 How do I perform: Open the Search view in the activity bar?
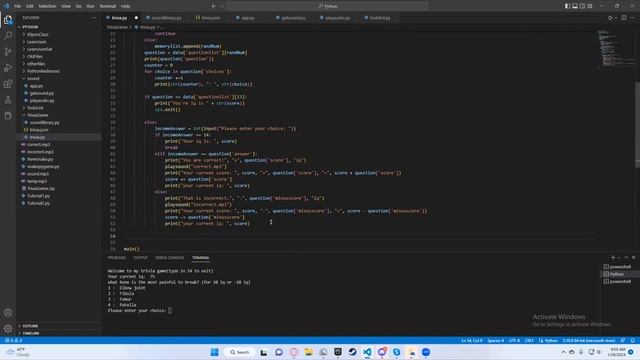[x=8, y=36]
